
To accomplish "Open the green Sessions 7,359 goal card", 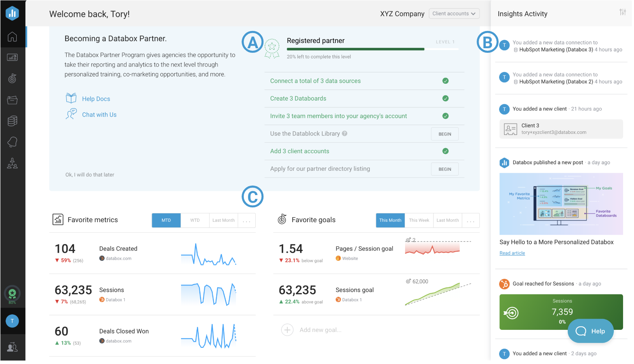I will tap(561, 312).
